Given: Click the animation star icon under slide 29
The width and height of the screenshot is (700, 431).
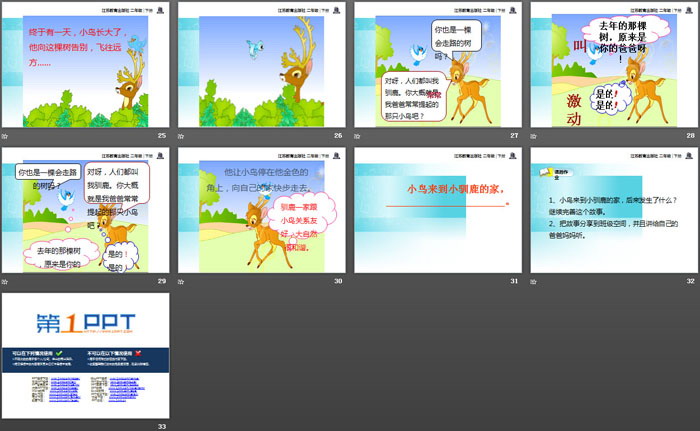Looking at the screenshot, I should [5, 281].
